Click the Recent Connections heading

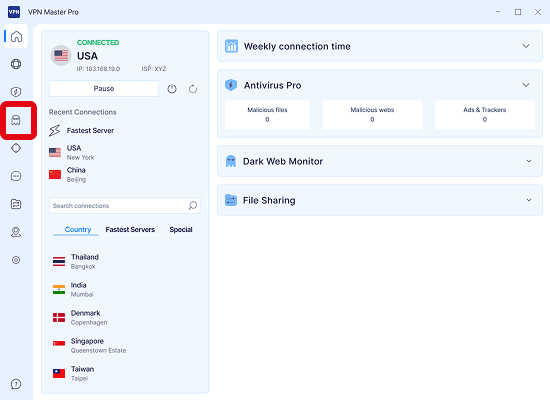click(x=82, y=112)
